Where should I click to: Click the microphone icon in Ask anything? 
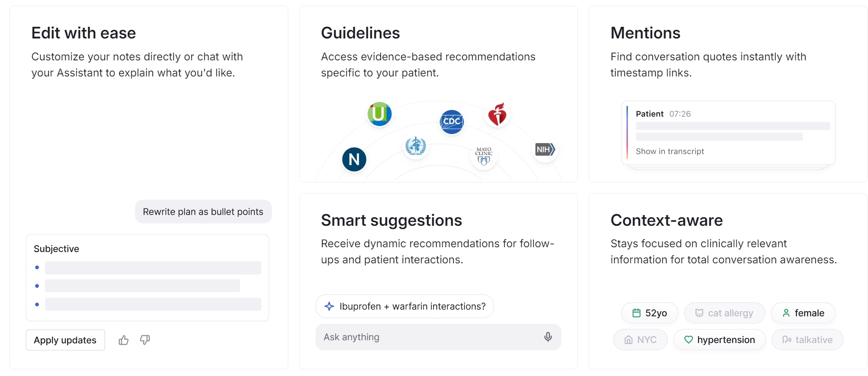click(x=548, y=337)
